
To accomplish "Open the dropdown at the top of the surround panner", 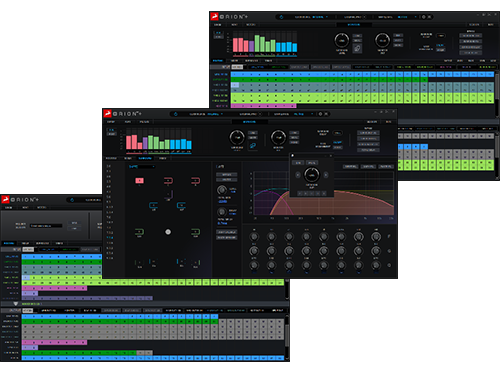I will pyautogui.click(x=142, y=166).
